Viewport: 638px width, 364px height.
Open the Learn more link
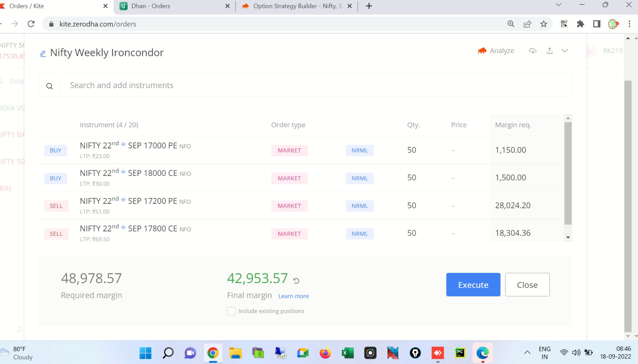point(293,296)
